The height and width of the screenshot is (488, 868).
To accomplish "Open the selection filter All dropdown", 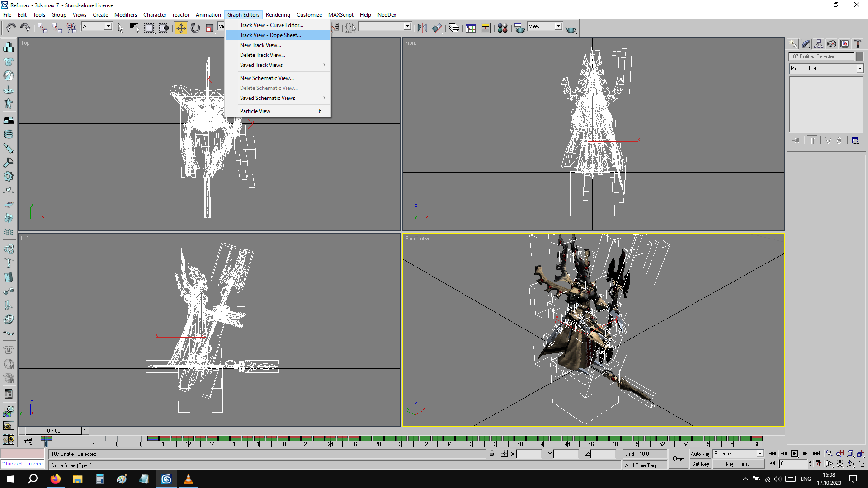I will 108,26.
